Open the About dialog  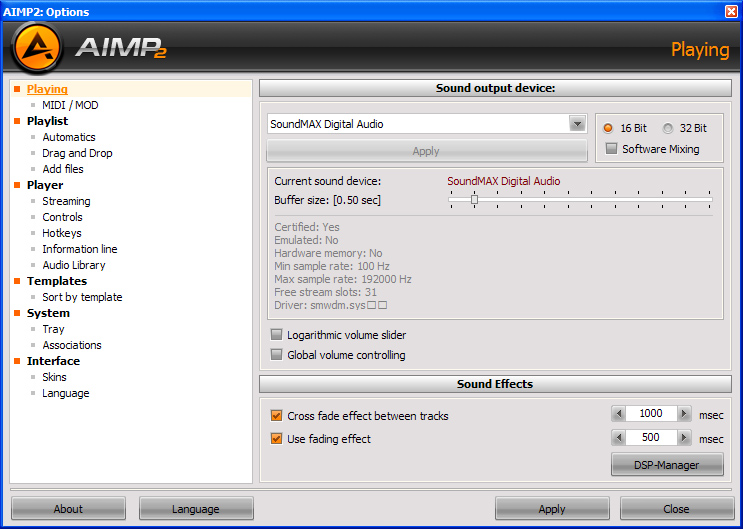(x=68, y=509)
